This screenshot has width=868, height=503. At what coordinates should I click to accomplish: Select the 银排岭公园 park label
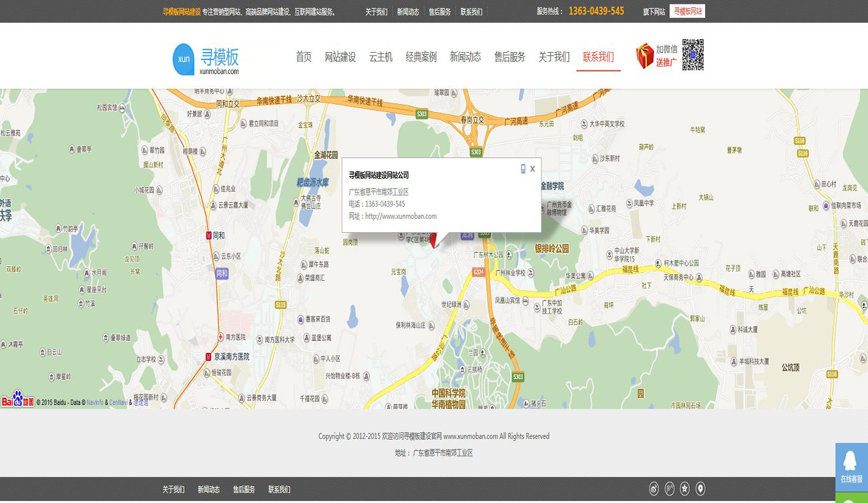click(x=552, y=249)
